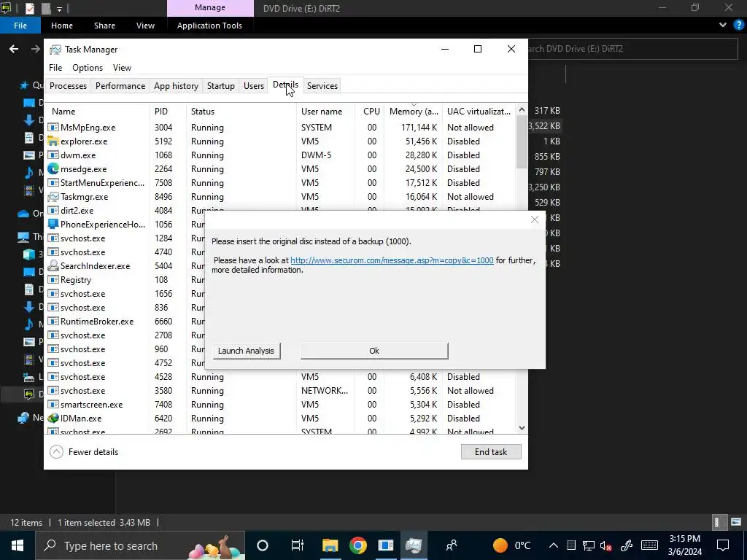Sort by Memory column header
Image resolution: width=747 pixels, height=560 pixels.
pyautogui.click(x=414, y=112)
